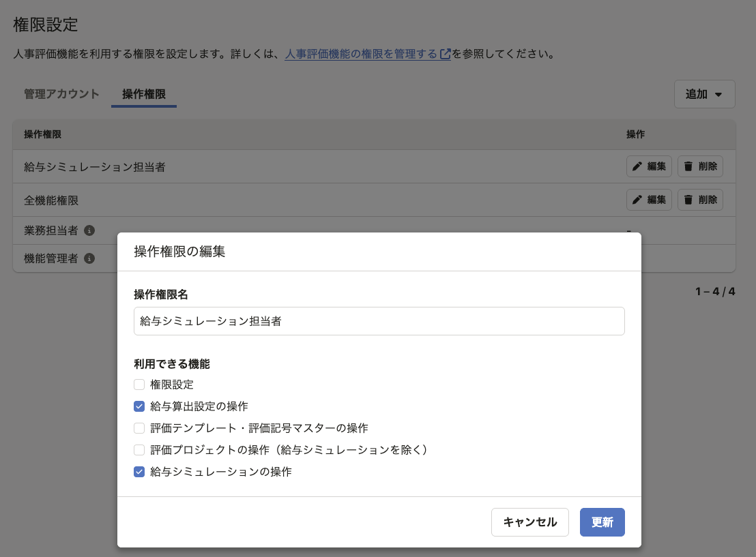Check 評価テンプレート・評価記号マスターの操作 checkbox
The image size is (756, 557).
(x=139, y=428)
